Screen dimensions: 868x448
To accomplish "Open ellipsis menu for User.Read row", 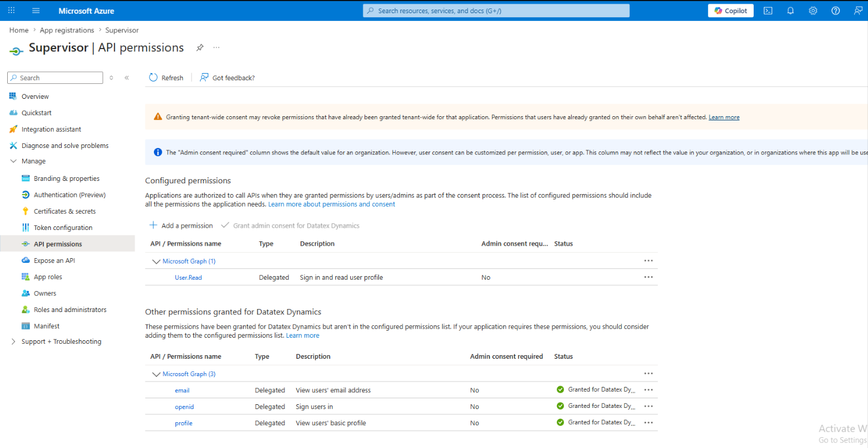I will (648, 277).
